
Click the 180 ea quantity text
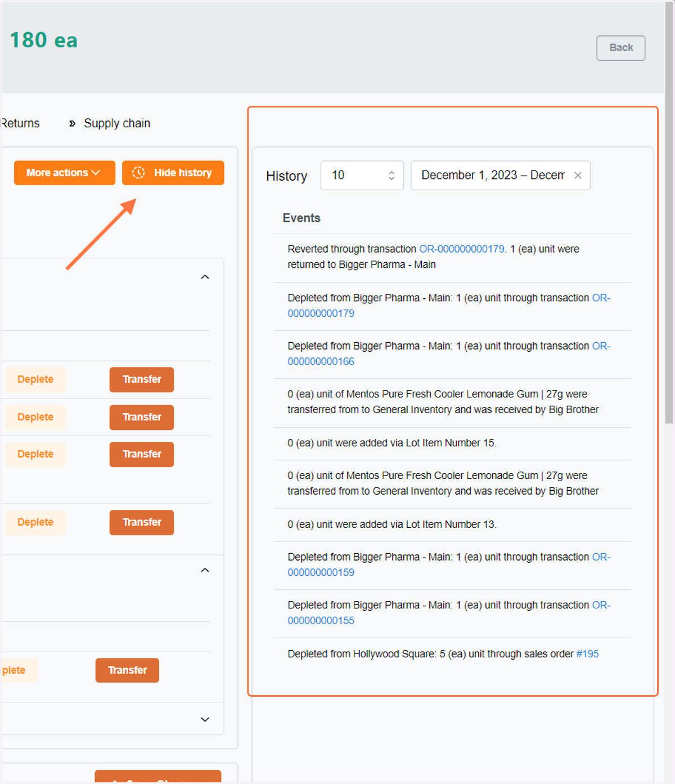pyautogui.click(x=44, y=41)
